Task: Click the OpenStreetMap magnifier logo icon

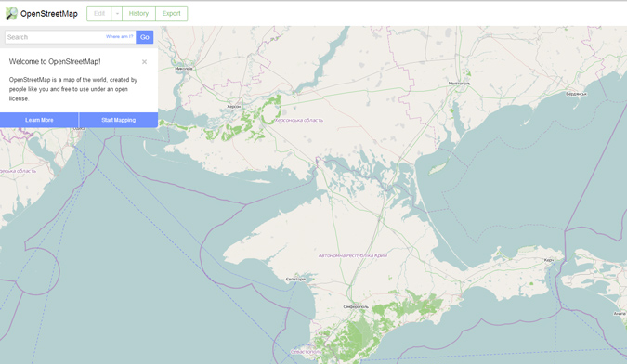Action: (11, 13)
